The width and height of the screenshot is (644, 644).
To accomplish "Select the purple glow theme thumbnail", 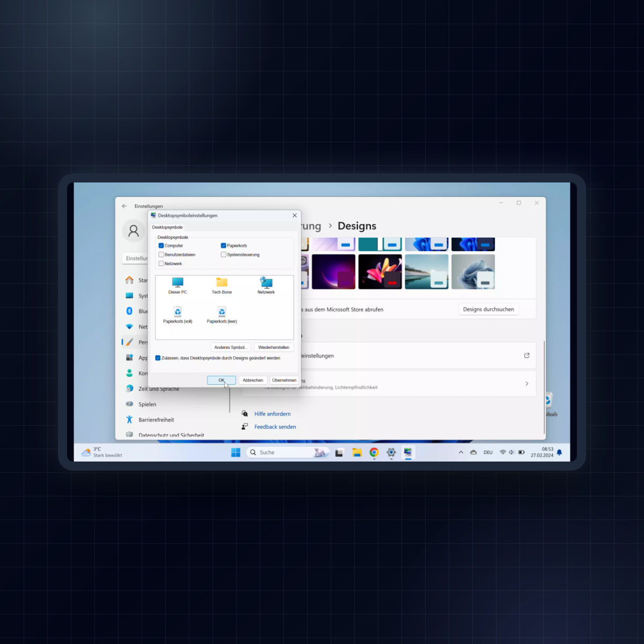I will coord(333,272).
